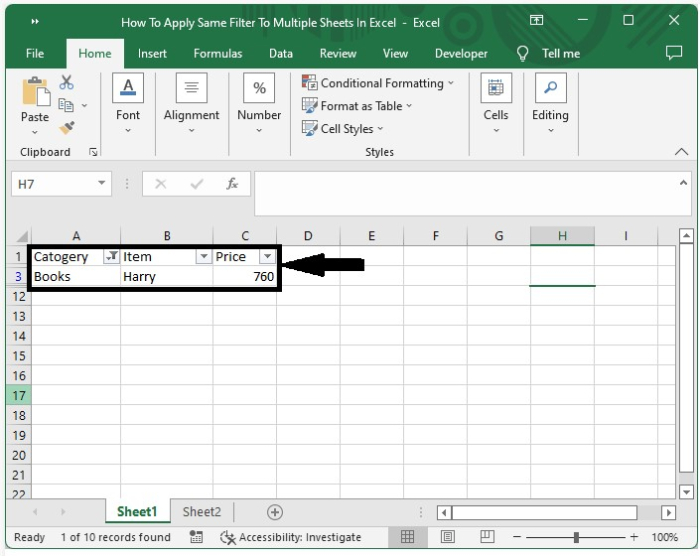Switch to the Insert tab

(152, 54)
